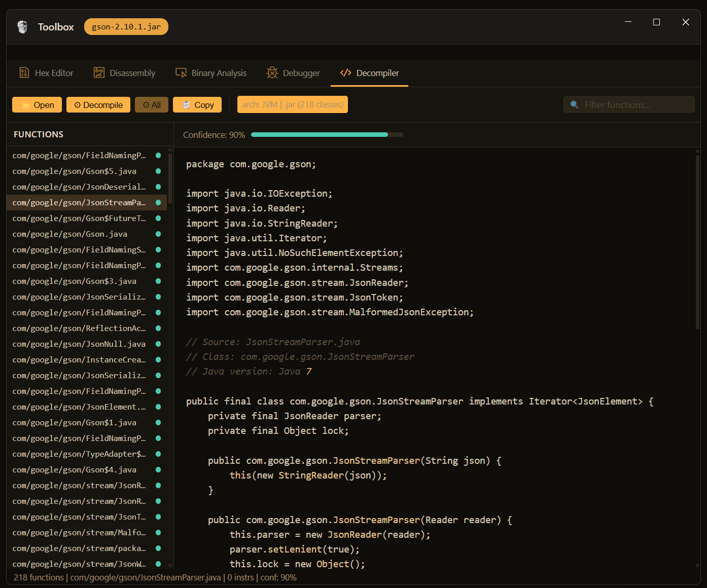The height and width of the screenshot is (588, 707).
Task: Click the Filter functions input field
Action: pos(629,104)
